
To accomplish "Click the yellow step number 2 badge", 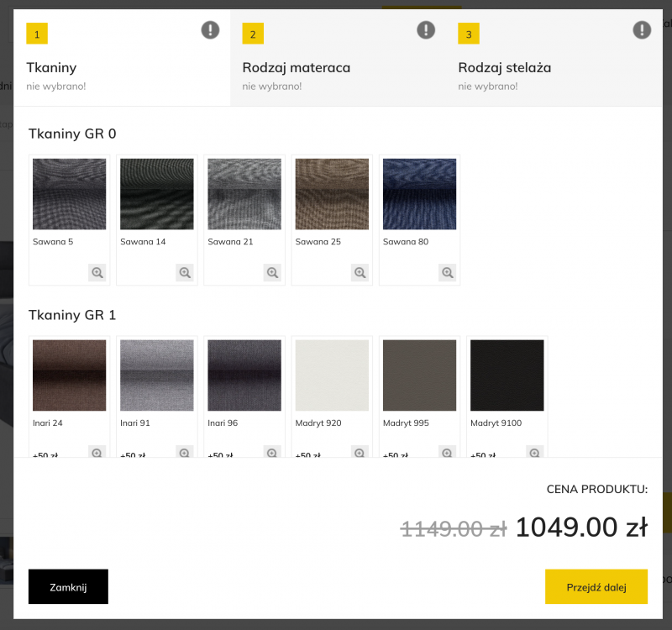I will click(x=253, y=34).
